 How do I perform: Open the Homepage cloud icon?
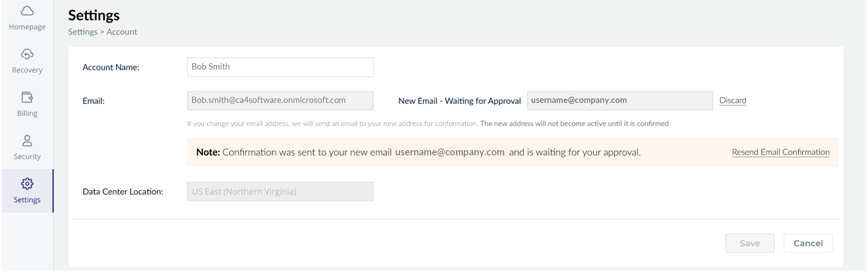[27, 11]
